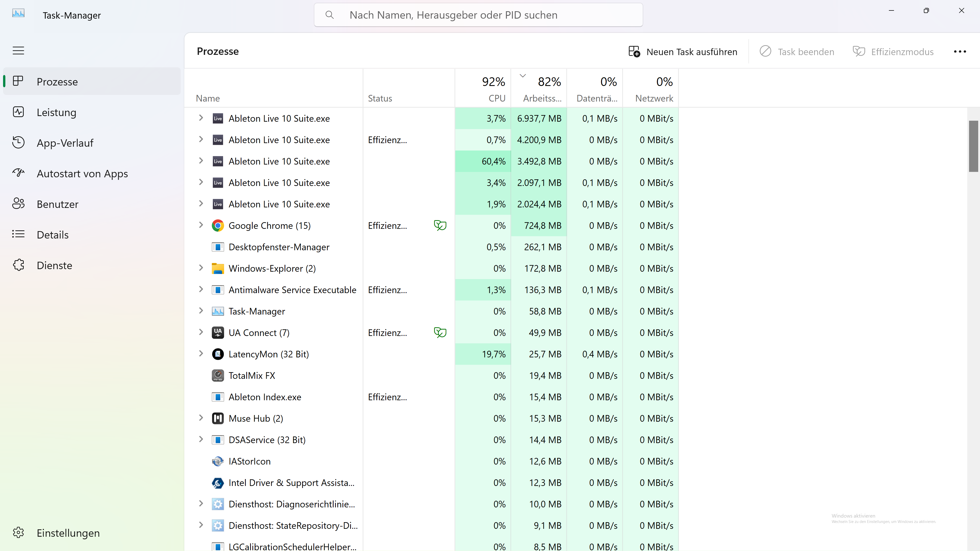The image size is (980, 551).
Task: Switch to the Benutzer page
Action: [92, 204]
